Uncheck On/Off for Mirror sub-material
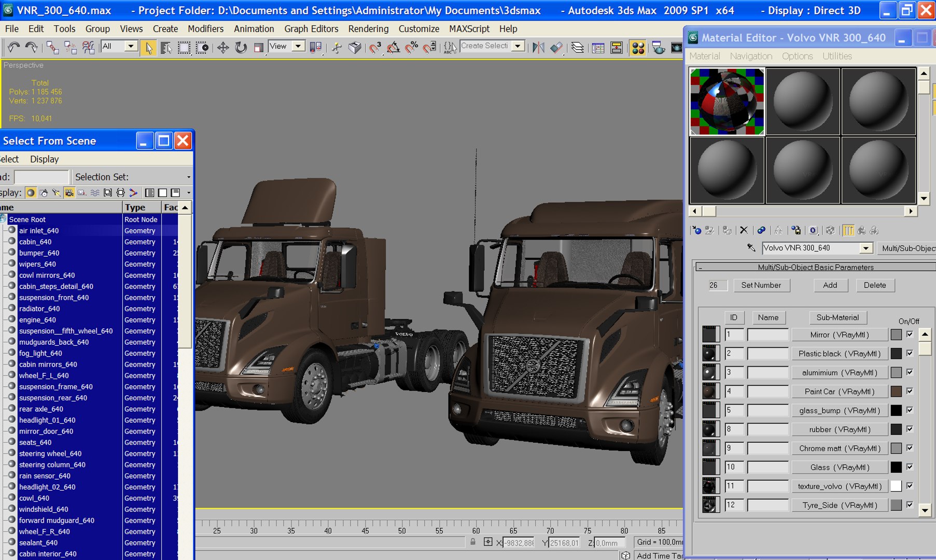 pyautogui.click(x=910, y=334)
